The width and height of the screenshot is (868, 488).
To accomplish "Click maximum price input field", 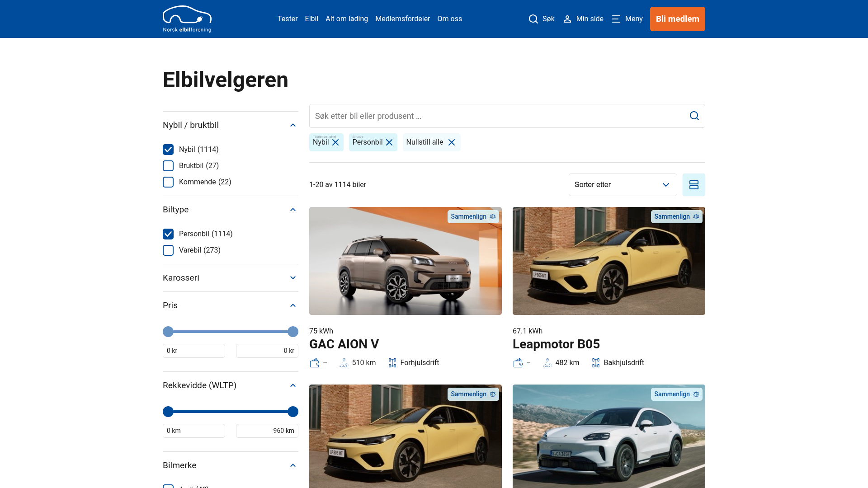I will [x=267, y=351].
